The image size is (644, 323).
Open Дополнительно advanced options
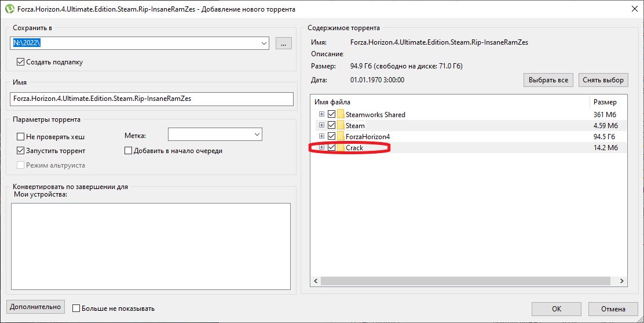click(x=35, y=307)
